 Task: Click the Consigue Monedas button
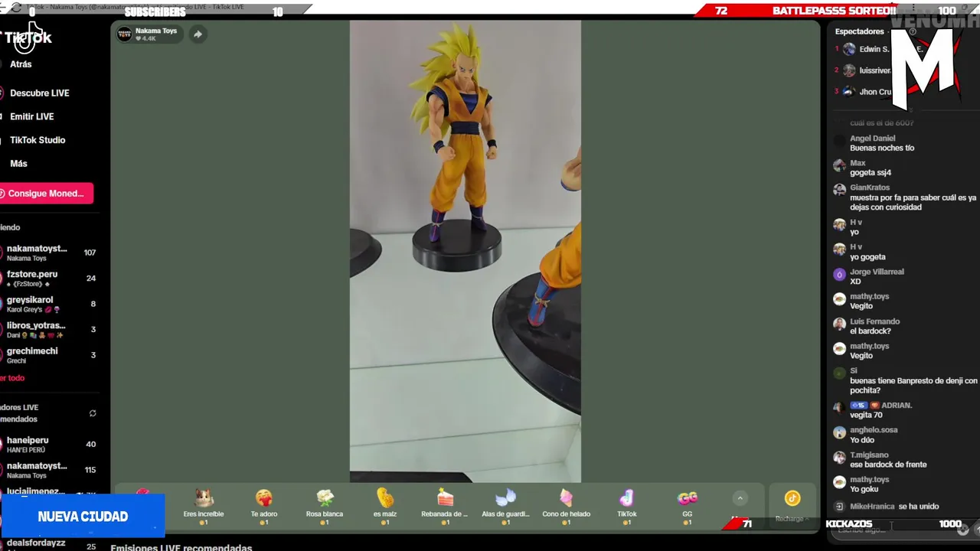click(46, 194)
